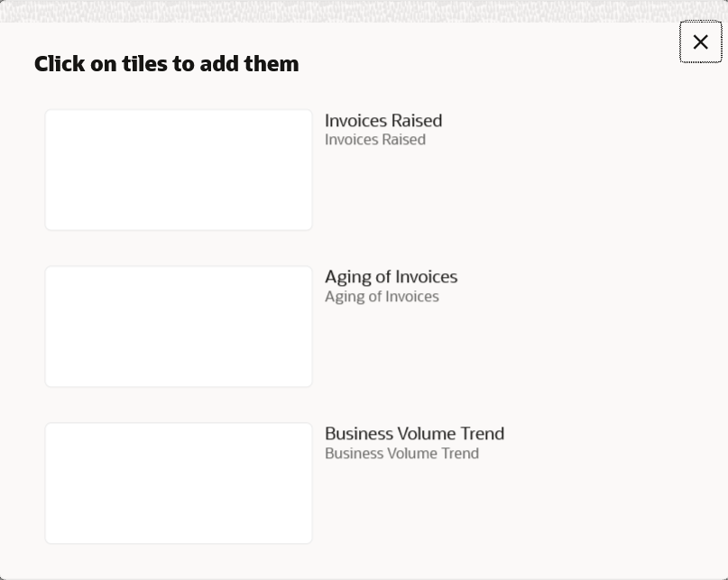Click the blank preview for Aging of Invoices

[178, 326]
